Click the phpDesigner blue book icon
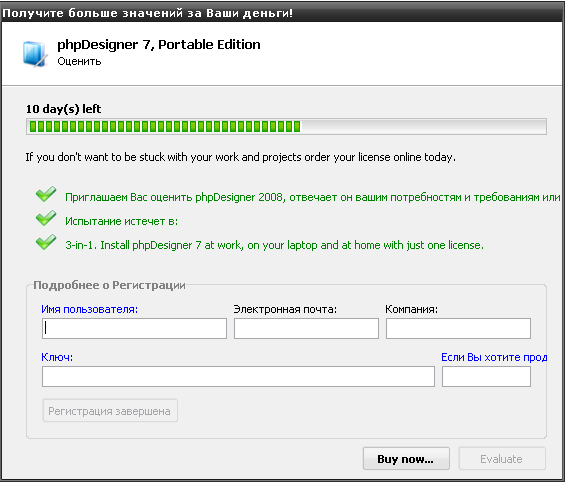 [x=35, y=54]
